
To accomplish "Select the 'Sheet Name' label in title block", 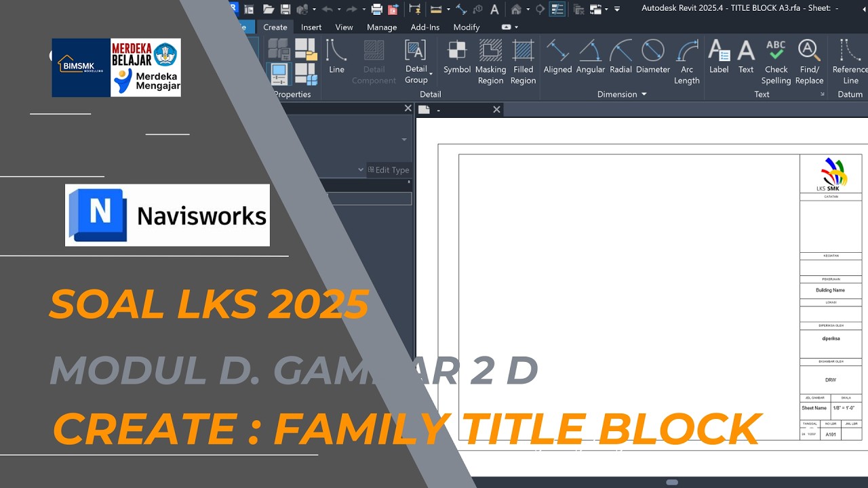I will (814, 408).
